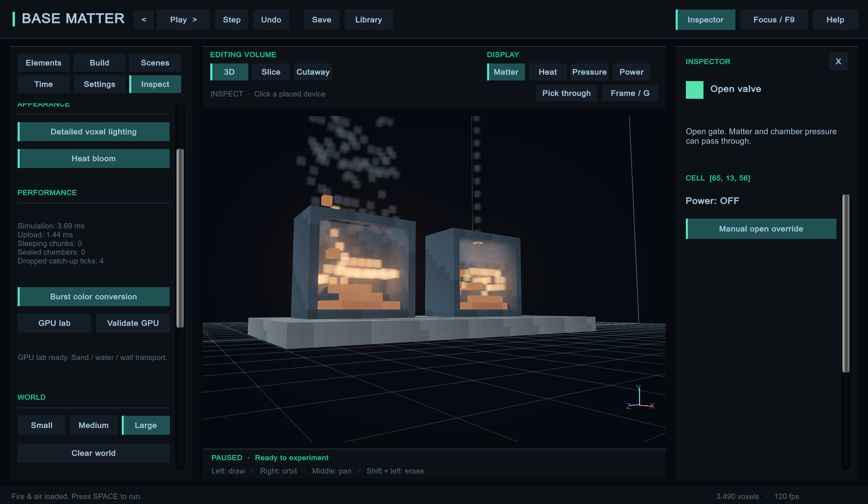Undo the last action
868x504 pixels.
(x=271, y=20)
